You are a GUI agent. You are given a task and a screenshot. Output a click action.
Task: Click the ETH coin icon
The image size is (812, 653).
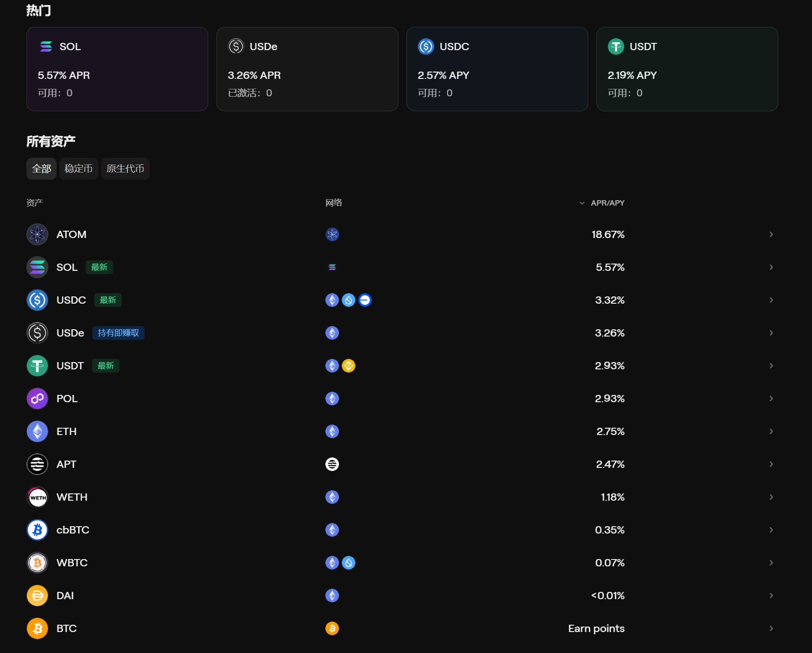37,431
